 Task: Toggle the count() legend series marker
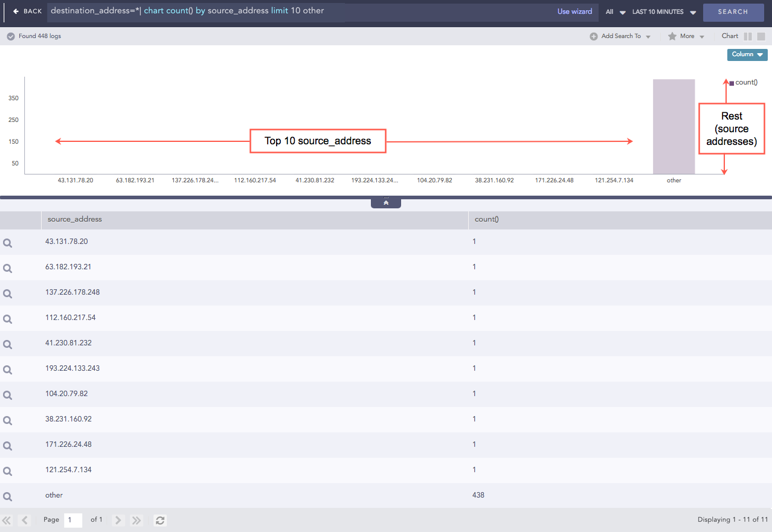click(732, 83)
